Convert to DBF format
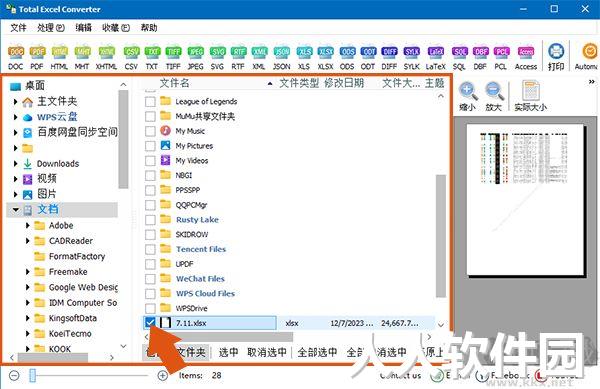The height and width of the screenshot is (389, 600). coord(480,57)
